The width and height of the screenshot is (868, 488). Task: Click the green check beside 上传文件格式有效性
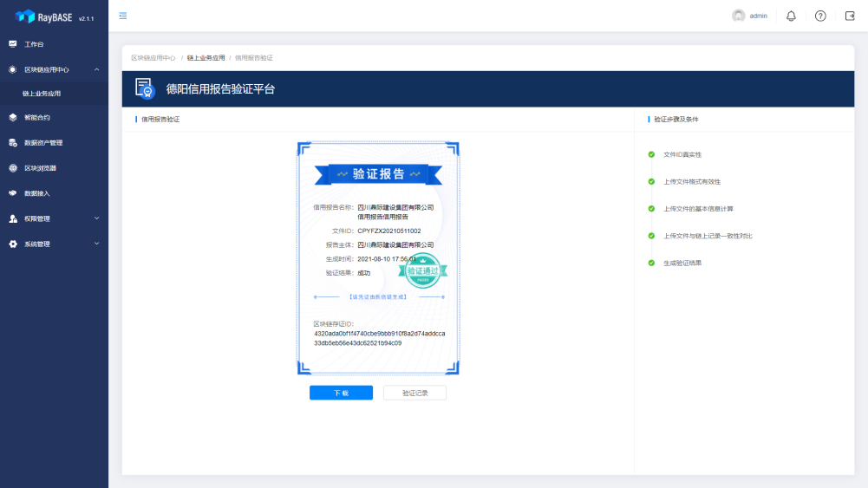coord(651,181)
